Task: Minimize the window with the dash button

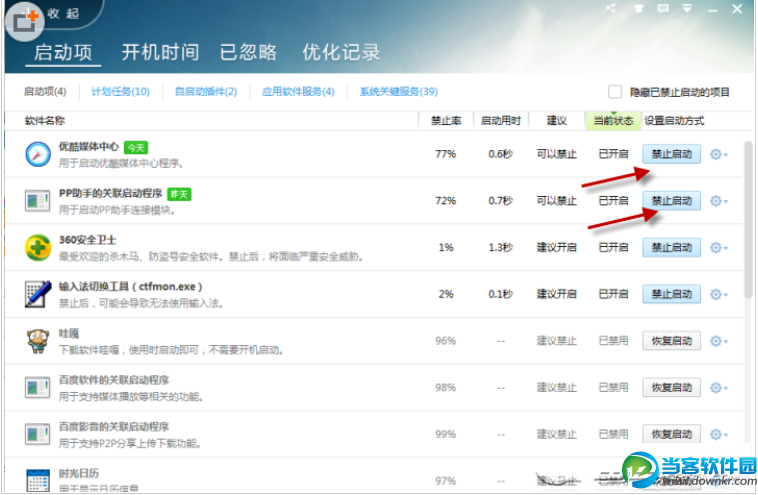Action: coord(712,10)
